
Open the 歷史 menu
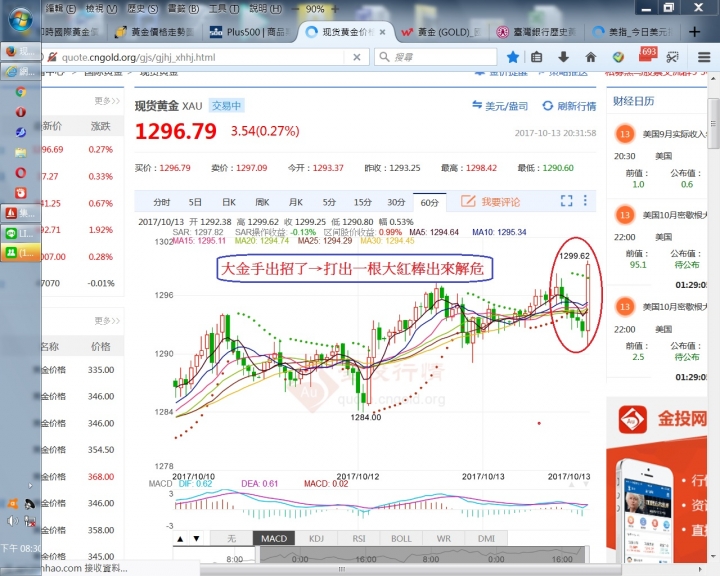142,8
